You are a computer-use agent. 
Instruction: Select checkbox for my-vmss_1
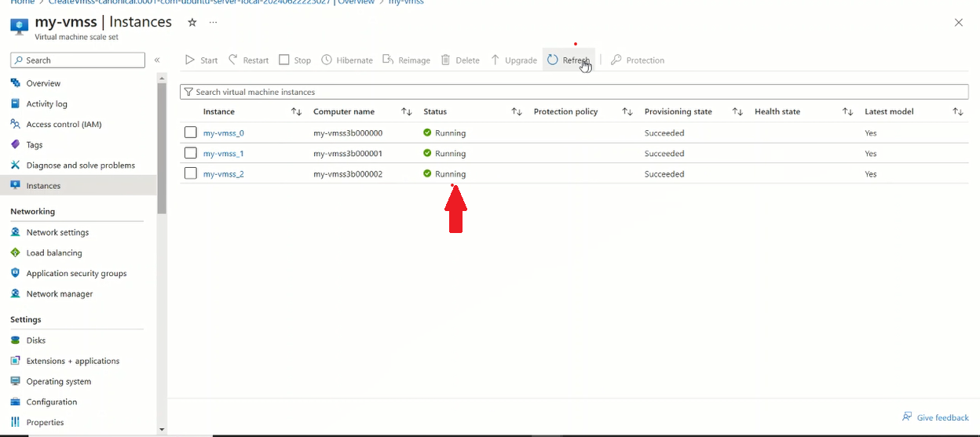[191, 153]
